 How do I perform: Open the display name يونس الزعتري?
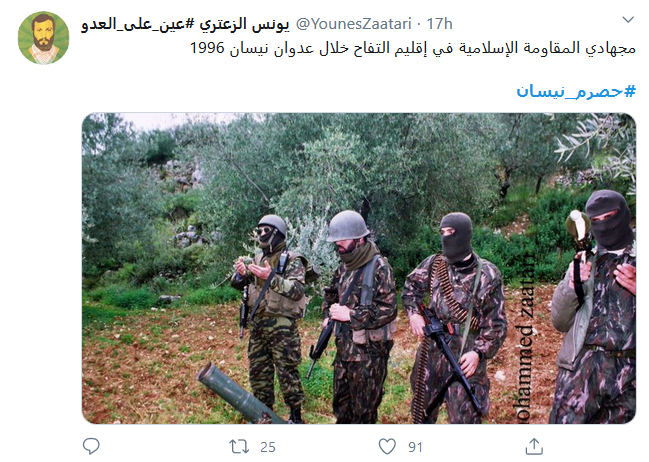(244, 24)
